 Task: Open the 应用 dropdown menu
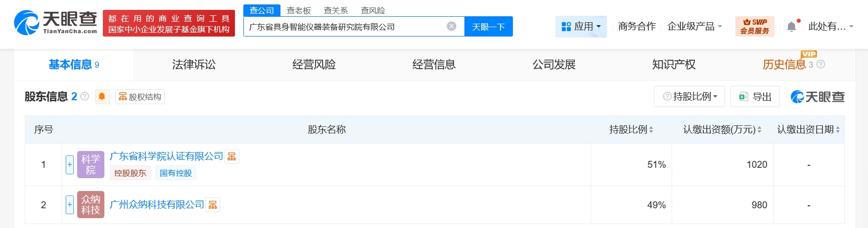581,26
